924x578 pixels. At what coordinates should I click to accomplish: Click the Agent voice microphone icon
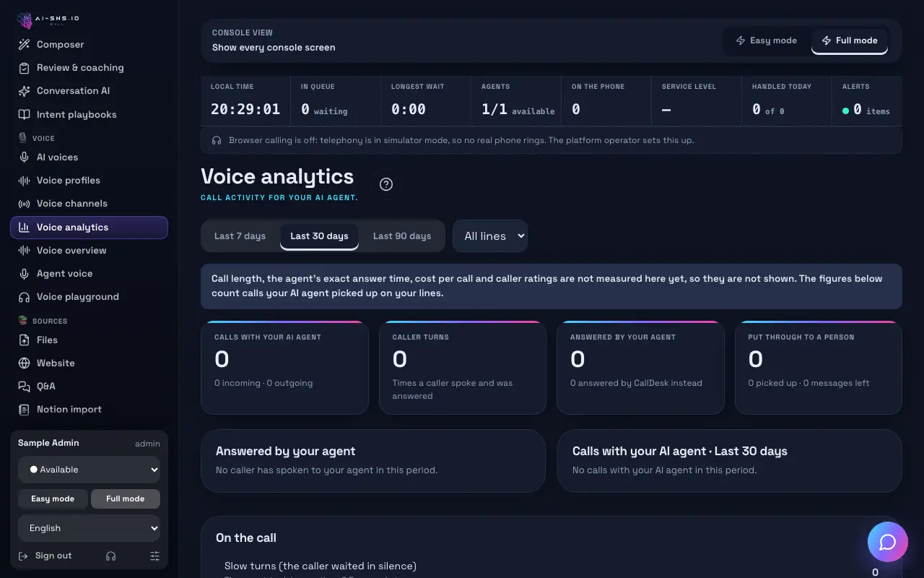tap(24, 274)
